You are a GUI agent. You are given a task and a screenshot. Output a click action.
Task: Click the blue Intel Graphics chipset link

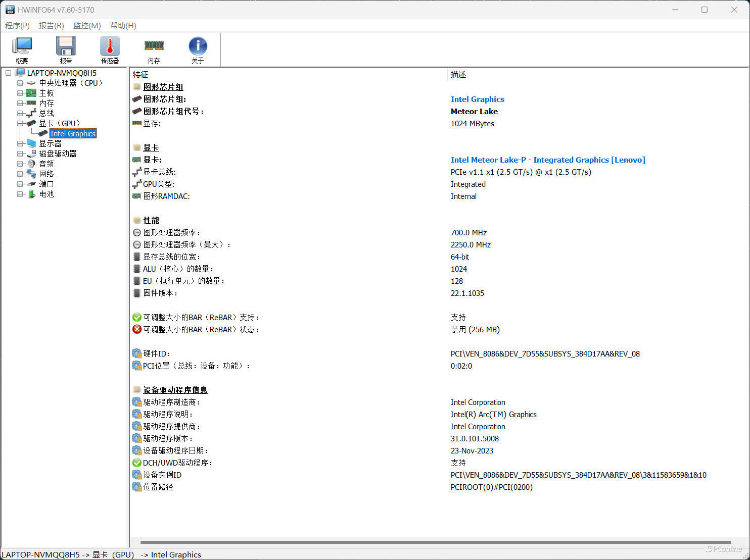point(477,99)
